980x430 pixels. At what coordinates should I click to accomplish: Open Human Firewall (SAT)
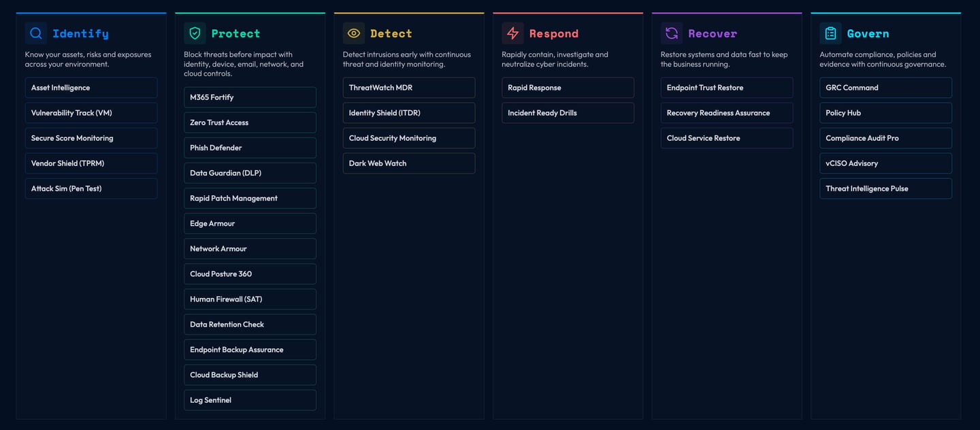(250, 299)
